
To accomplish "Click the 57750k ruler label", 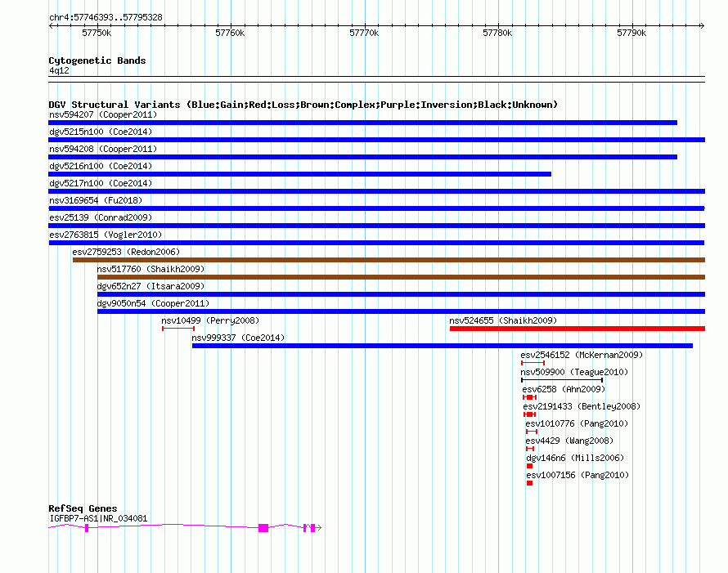I will 97,33.
